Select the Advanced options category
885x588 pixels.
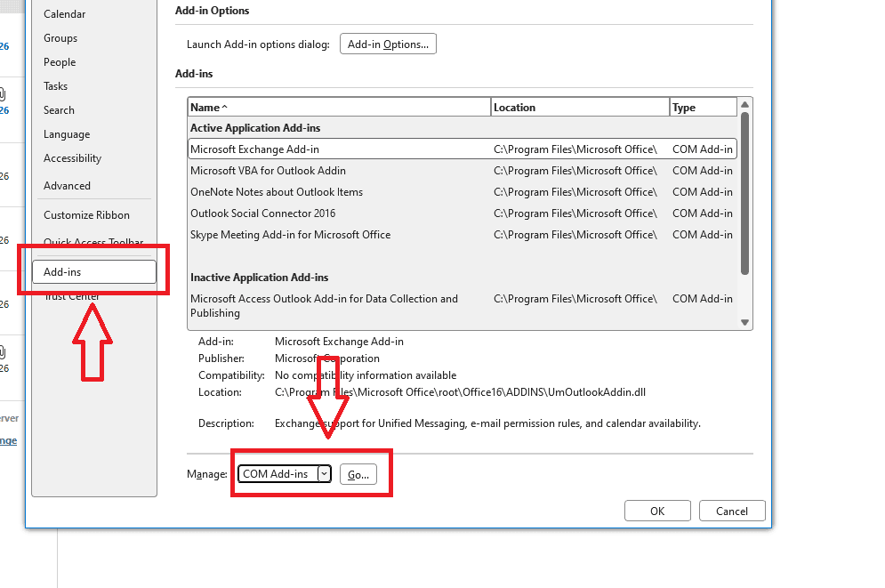coord(67,186)
